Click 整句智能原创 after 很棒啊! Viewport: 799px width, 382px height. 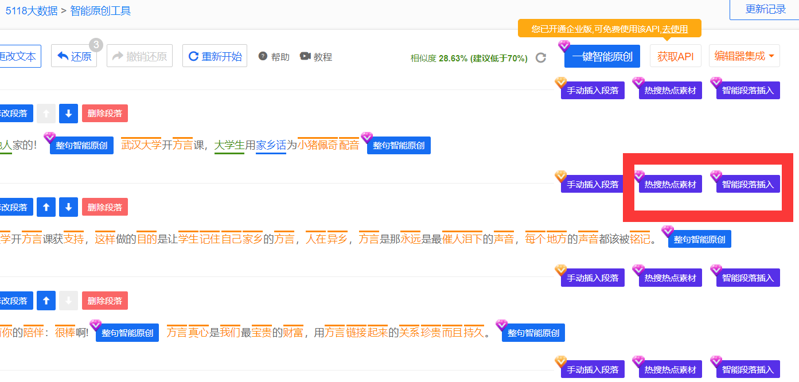(127, 334)
